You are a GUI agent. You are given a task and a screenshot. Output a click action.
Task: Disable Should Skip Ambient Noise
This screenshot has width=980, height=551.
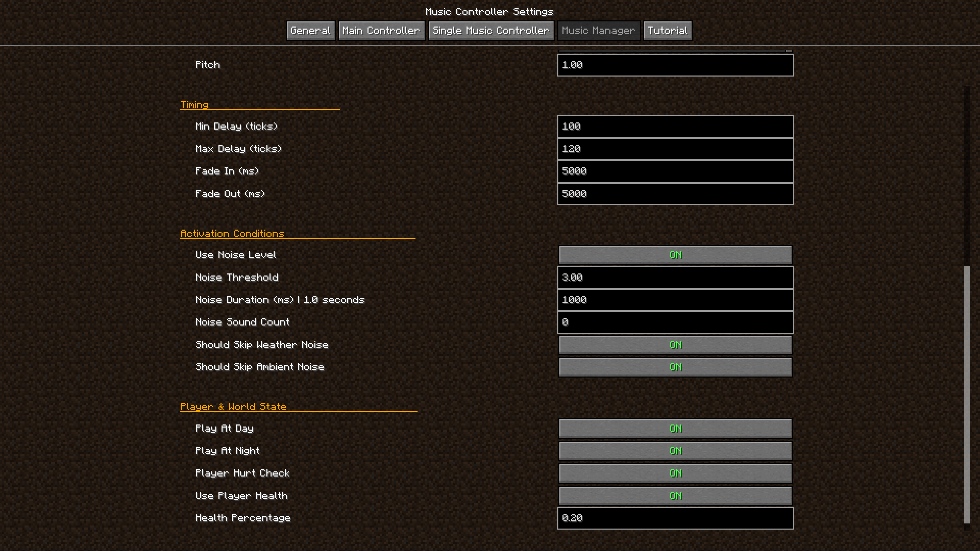coord(675,367)
